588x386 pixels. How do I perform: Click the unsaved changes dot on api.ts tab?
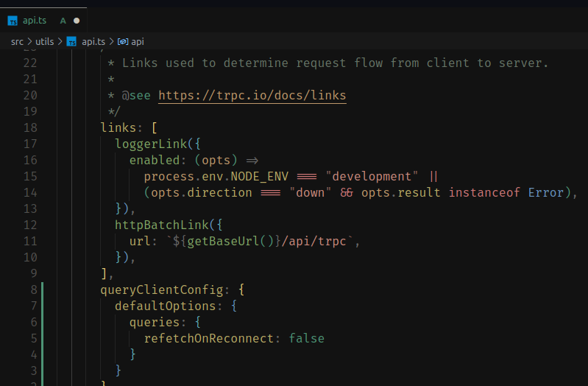[77, 21]
